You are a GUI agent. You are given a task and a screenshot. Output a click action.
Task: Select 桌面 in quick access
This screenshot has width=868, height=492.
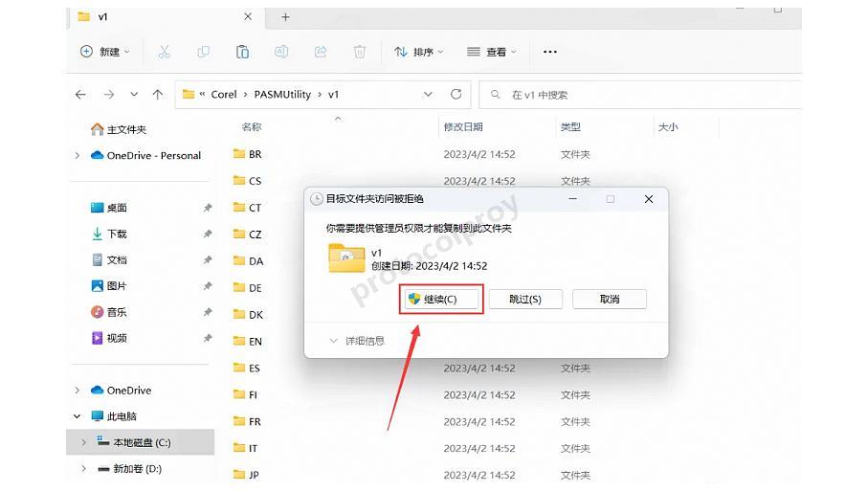click(x=110, y=208)
